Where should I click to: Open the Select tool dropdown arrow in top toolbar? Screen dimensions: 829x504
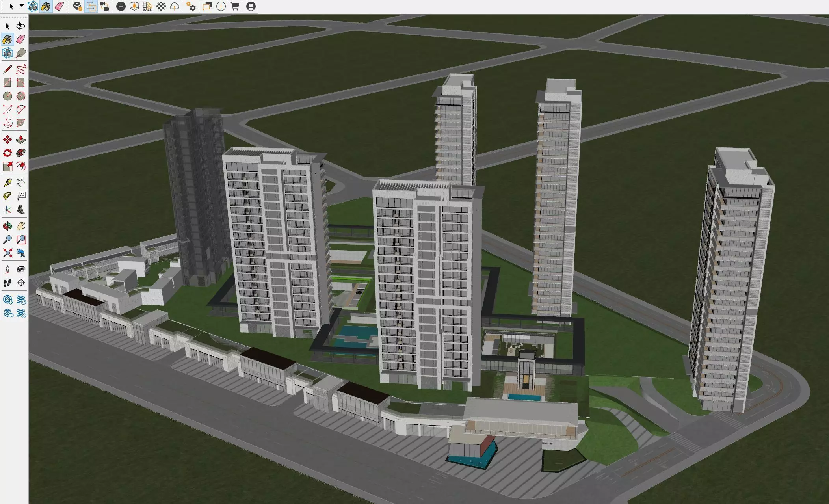point(22,6)
